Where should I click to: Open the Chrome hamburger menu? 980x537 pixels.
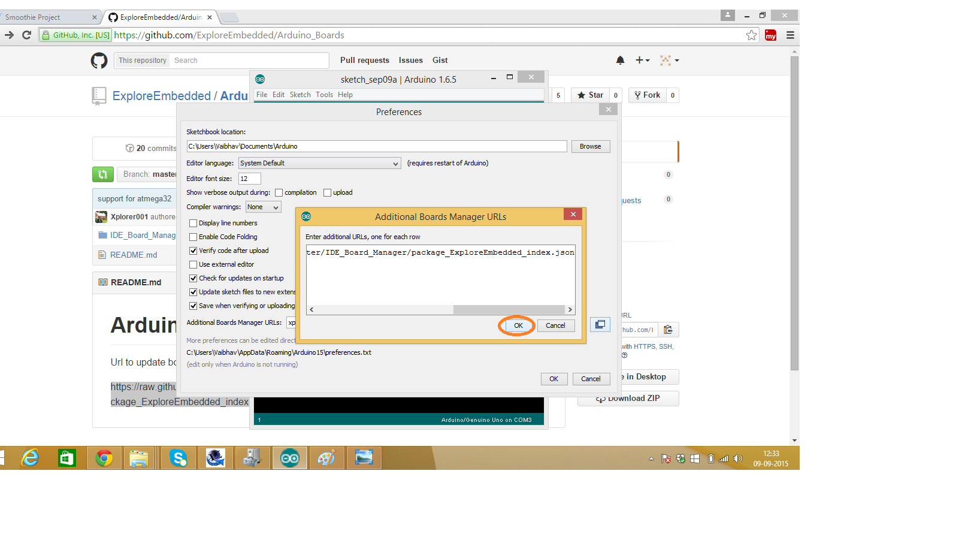click(790, 35)
